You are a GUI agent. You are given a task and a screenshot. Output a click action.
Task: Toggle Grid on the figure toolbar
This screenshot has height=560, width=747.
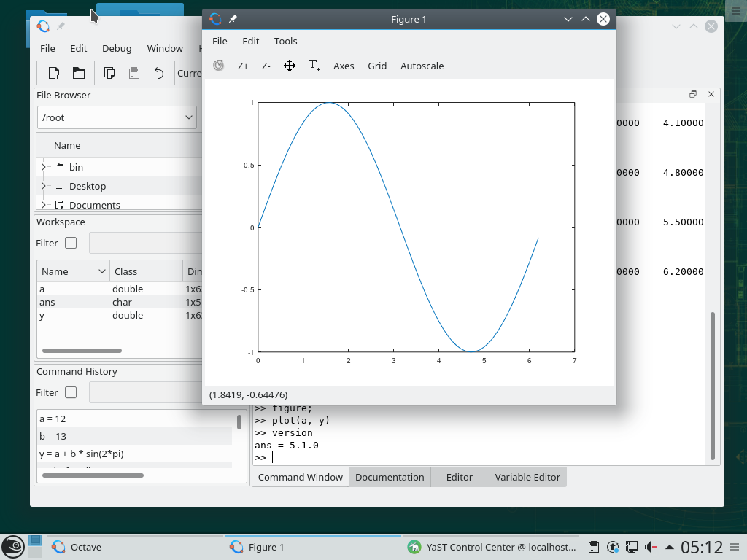click(377, 66)
